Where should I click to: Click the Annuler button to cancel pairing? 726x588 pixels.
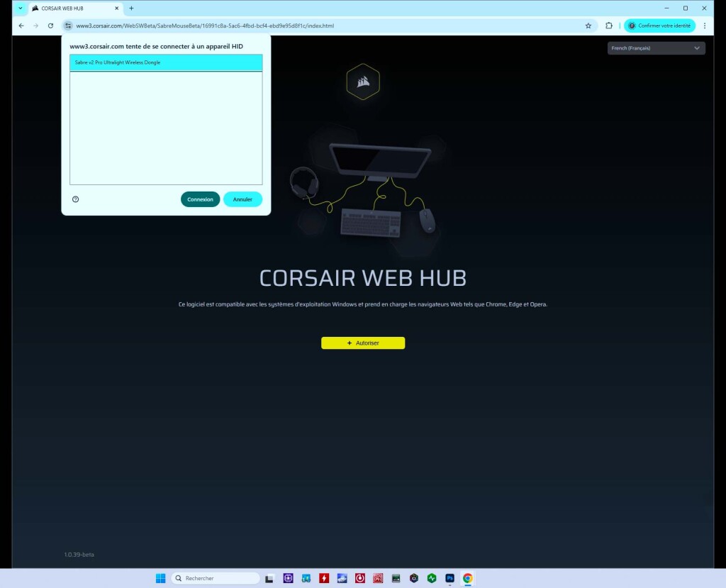[x=242, y=199]
